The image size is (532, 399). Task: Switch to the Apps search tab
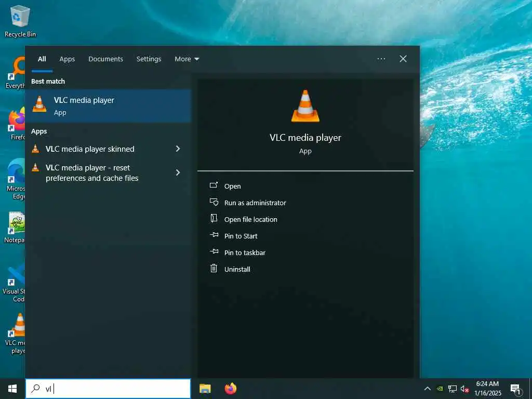pos(67,59)
